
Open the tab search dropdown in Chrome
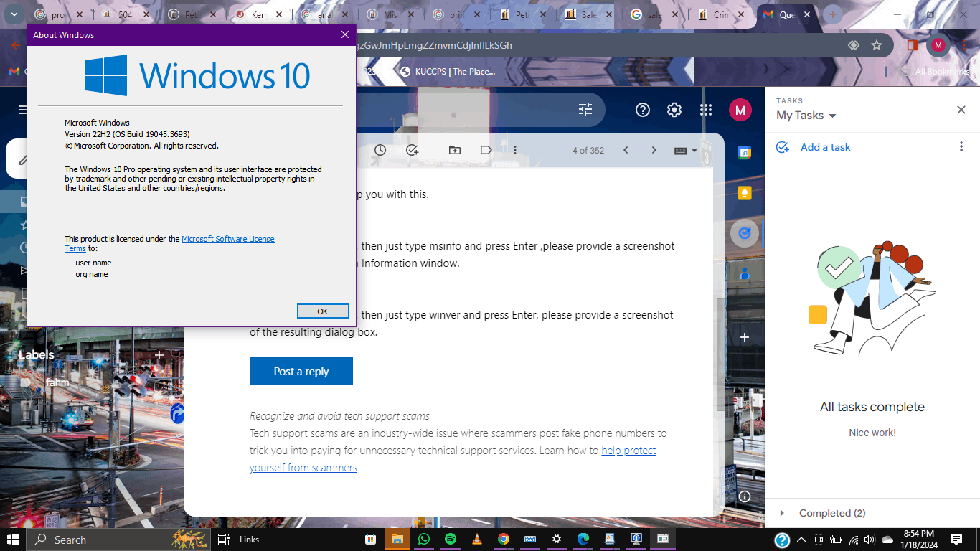(x=14, y=14)
